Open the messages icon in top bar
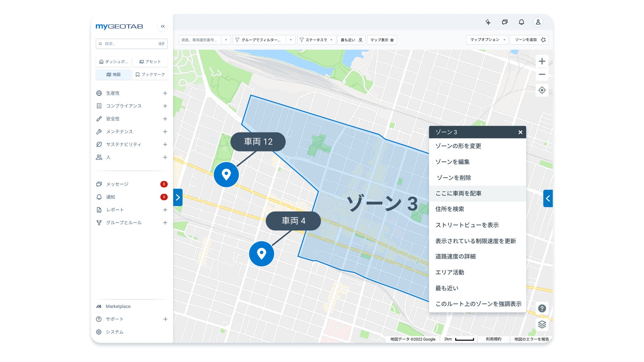644x362 pixels. pyautogui.click(x=505, y=22)
